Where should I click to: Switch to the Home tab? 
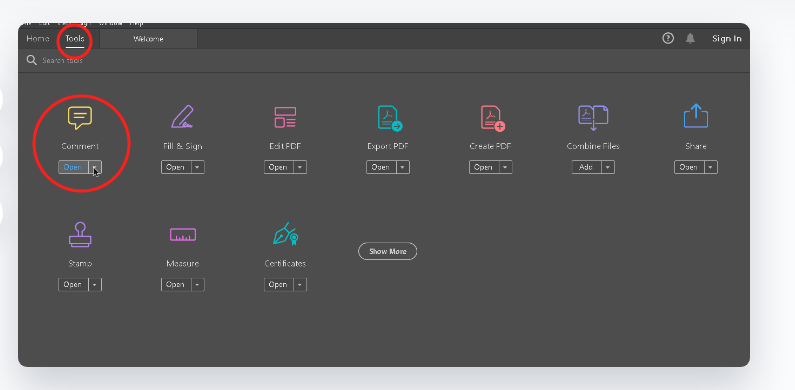(38, 39)
